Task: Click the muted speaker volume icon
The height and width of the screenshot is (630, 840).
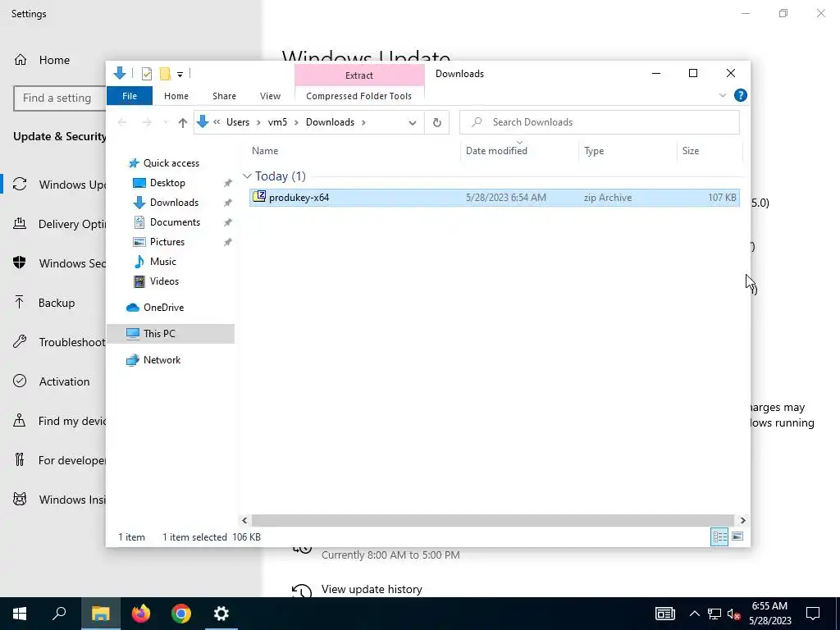Action: point(733,614)
